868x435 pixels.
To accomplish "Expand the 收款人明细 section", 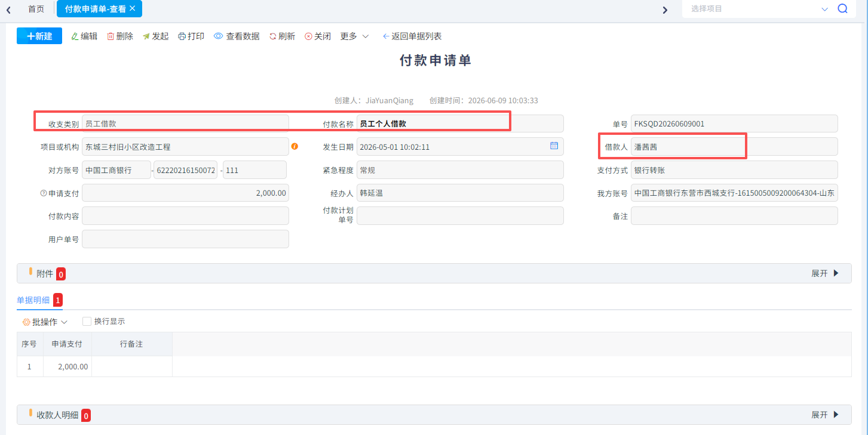I will 826,415.
